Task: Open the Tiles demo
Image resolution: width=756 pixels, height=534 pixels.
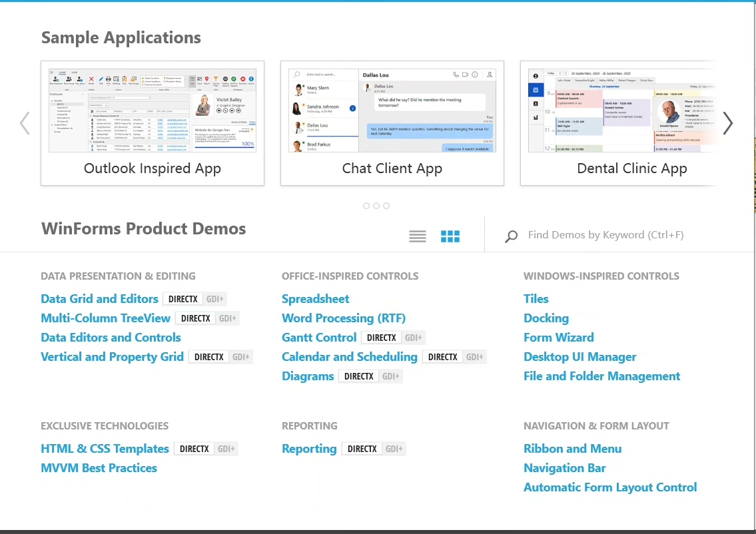Action: [x=536, y=299]
